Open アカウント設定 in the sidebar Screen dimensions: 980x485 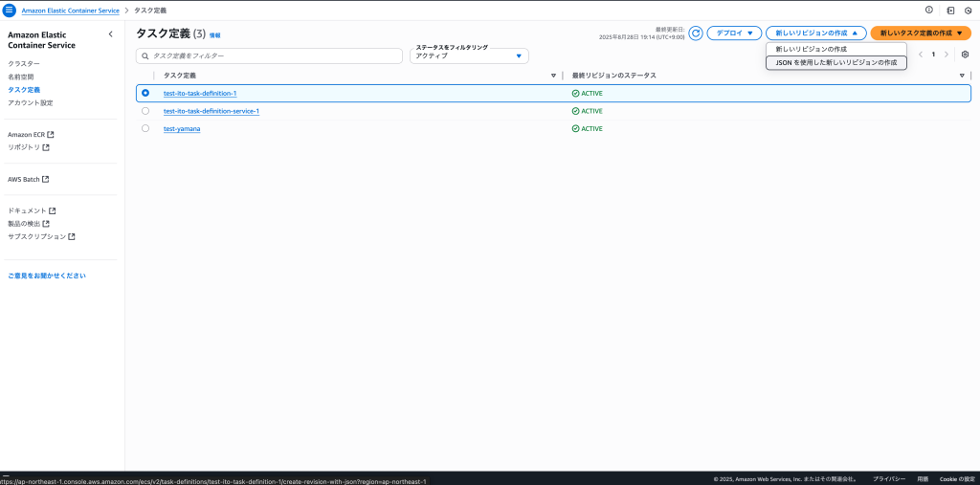pyautogui.click(x=30, y=103)
